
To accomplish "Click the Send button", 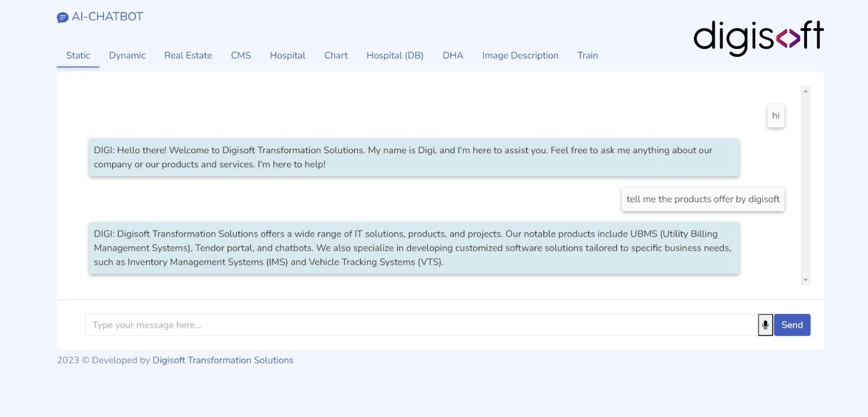I will coord(792,325).
